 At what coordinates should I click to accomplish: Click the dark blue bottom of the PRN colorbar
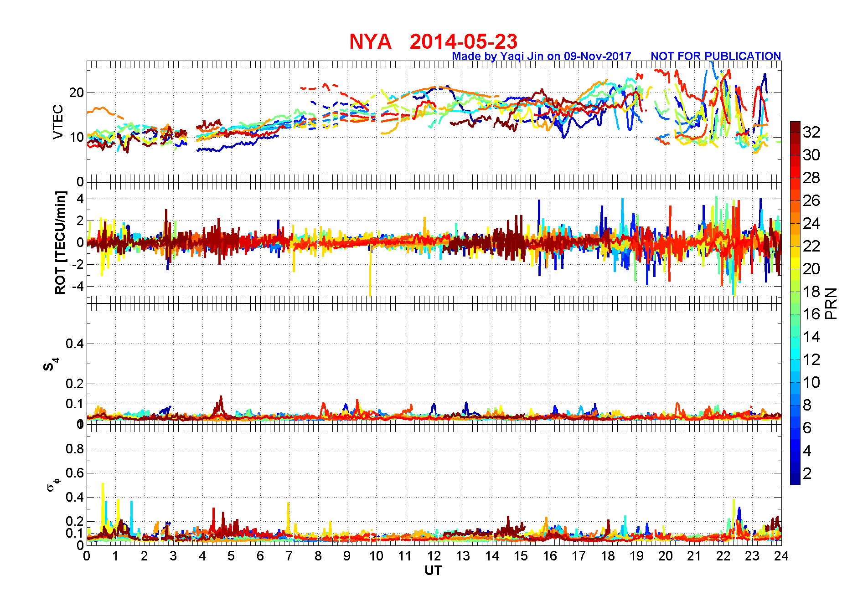click(x=795, y=479)
